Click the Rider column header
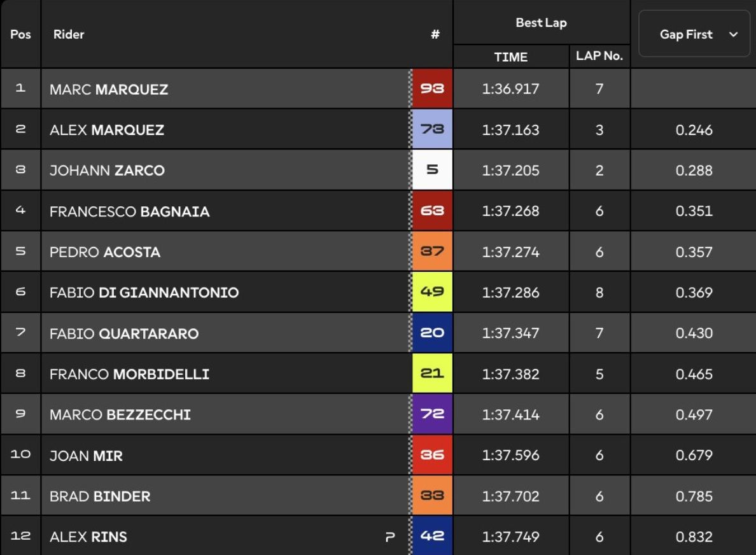The image size is (756, 555). (x=69, y=34)
